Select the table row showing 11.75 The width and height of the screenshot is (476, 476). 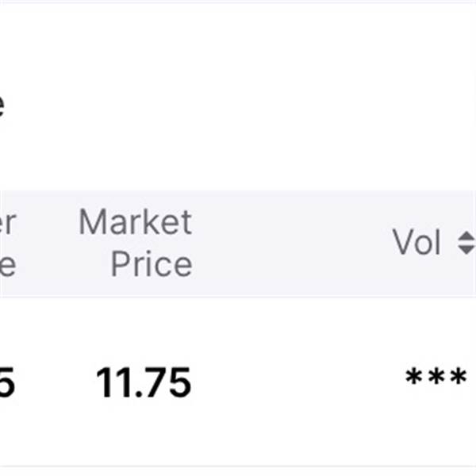[x=238, y=382]
